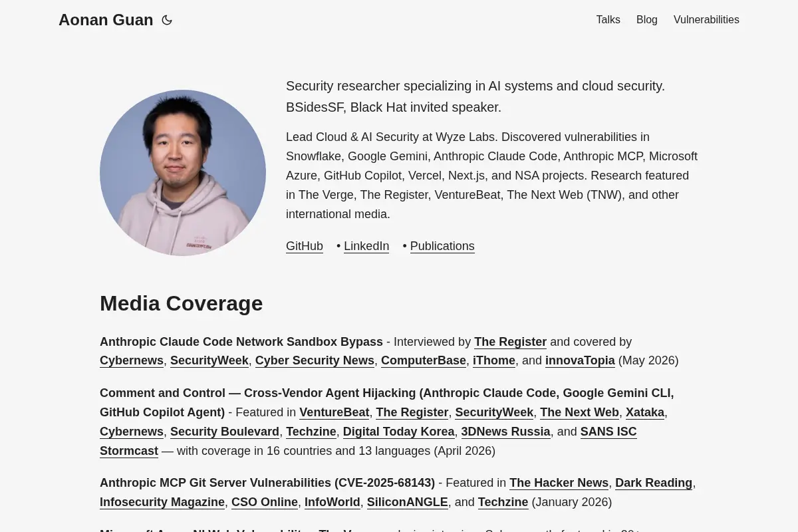Open the Talks page
Screen dimensions: 798x532
pos(608,20)
